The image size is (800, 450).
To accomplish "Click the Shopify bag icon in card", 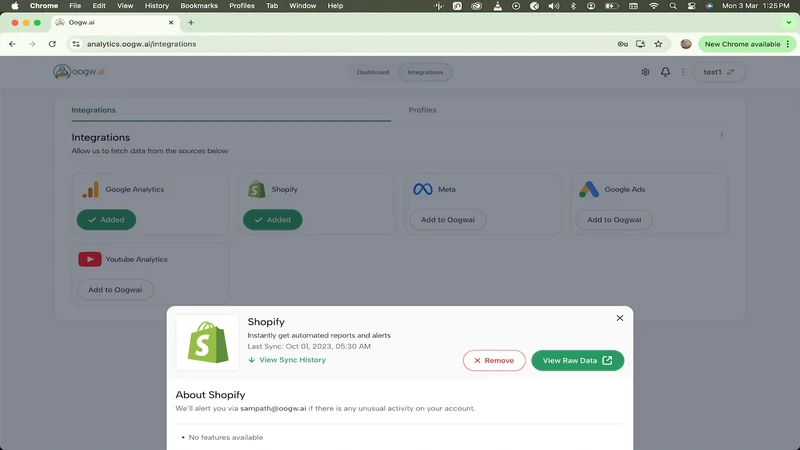I will (257, 189).
